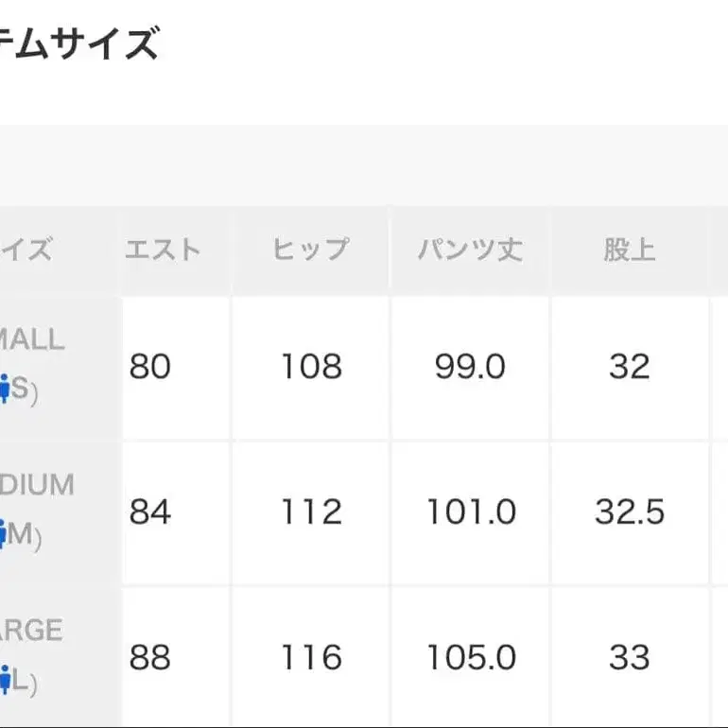Click the blue person icon beside M

(4, 534)
